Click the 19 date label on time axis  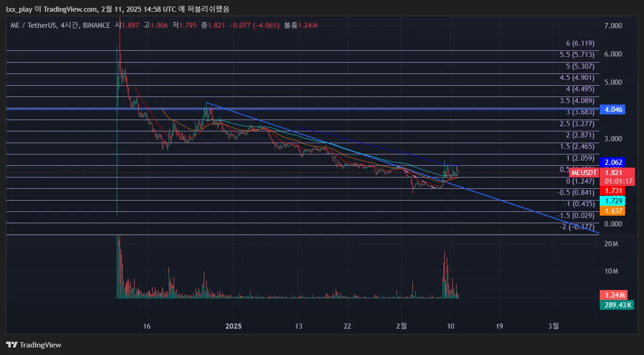point(499,326)
